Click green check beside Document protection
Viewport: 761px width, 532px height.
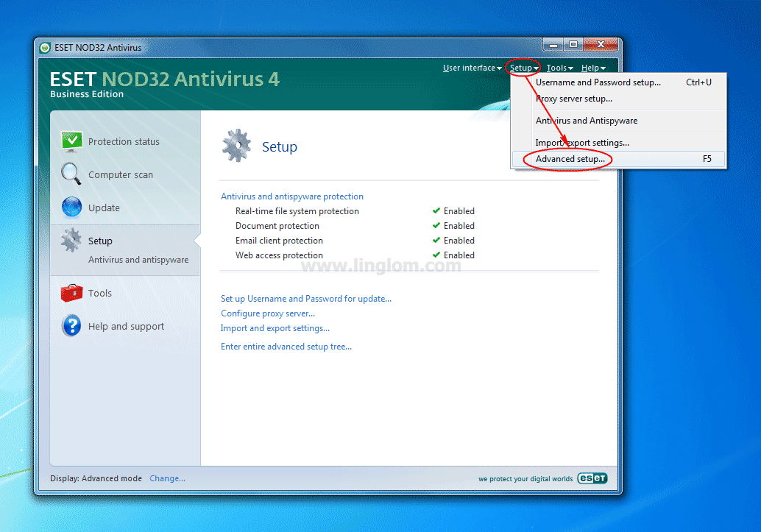point(436,225)
